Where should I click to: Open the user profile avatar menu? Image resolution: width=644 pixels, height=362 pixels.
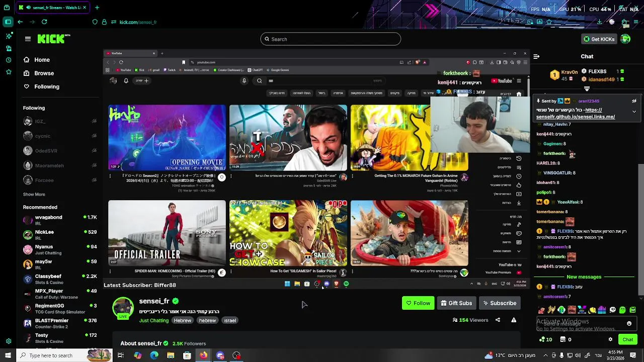pyautogui.click(x=625, y=39)
